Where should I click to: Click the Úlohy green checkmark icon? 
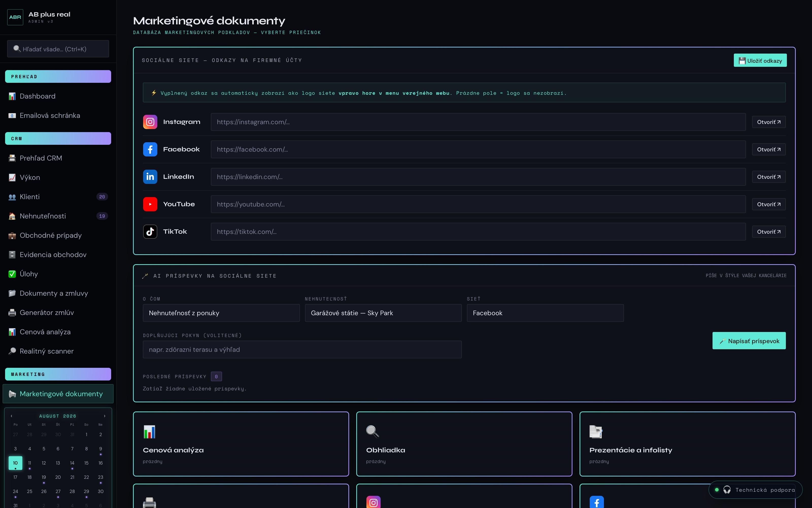click(x=12, y=274)
